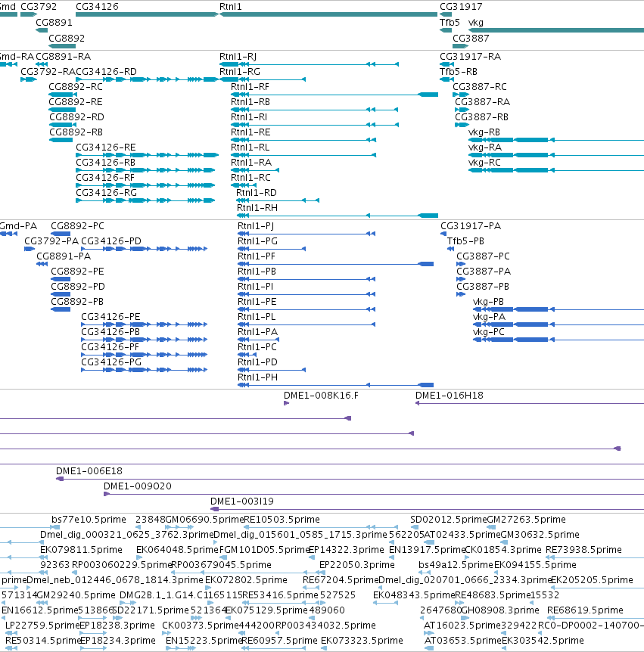Open transcript CG34126-RE
The height and width of the screenshot is (652, 644).
tap(106, 147)
